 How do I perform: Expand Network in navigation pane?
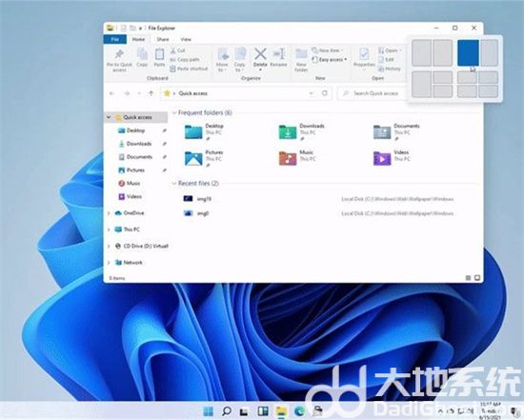click(x=109, y=263)
